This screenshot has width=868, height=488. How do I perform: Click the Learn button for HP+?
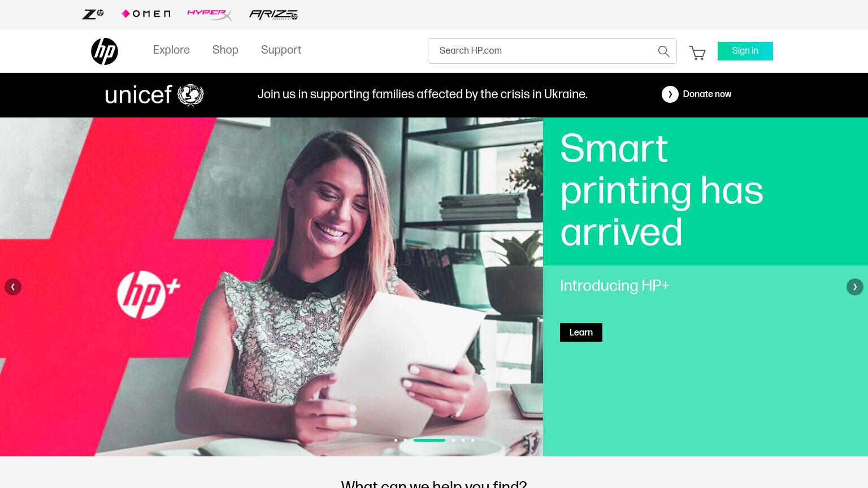581,332
